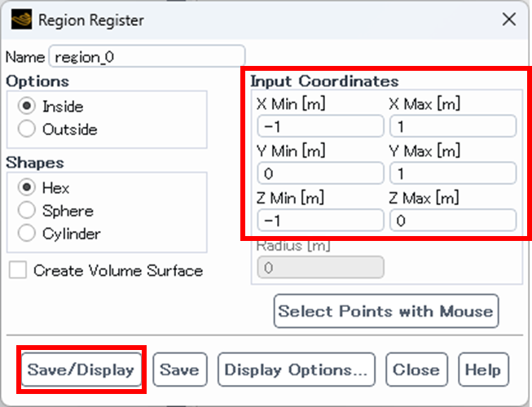Choose the Sphere shape
Viewport: 532px width, 407px height.
coord(26,210)
